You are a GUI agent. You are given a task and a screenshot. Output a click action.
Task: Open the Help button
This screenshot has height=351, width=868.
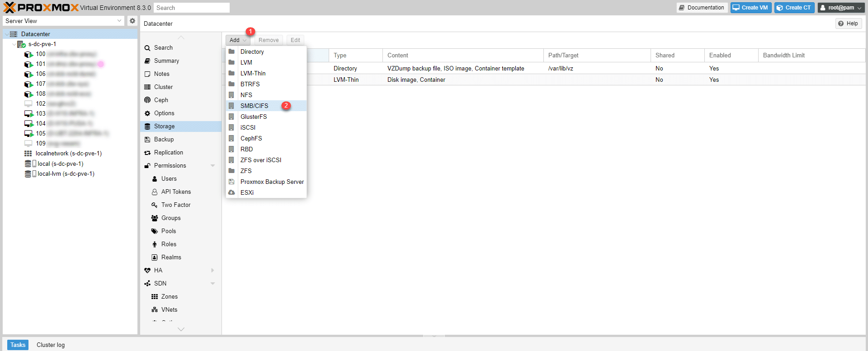point(848,23)
